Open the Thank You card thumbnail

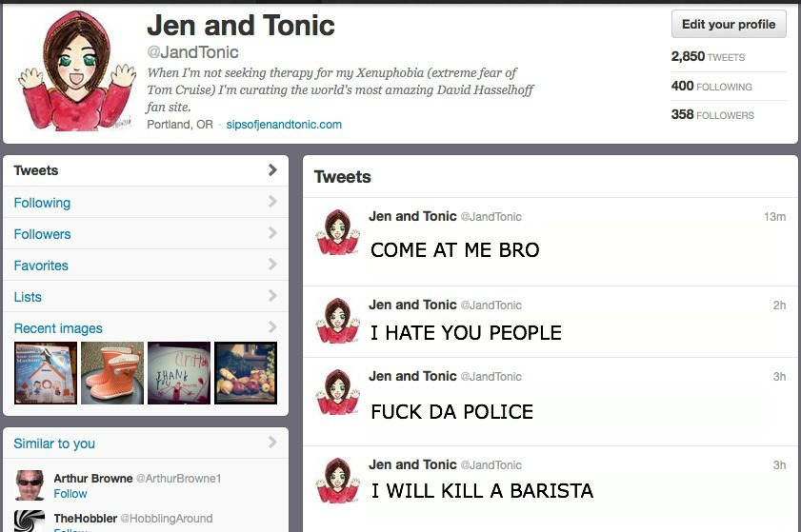(x=179, y=373)
